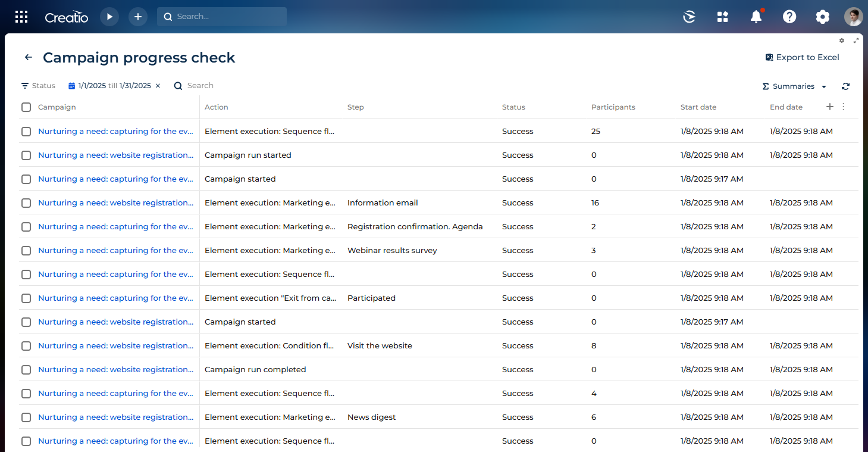Open campaign link in Visit the website row

116,345
